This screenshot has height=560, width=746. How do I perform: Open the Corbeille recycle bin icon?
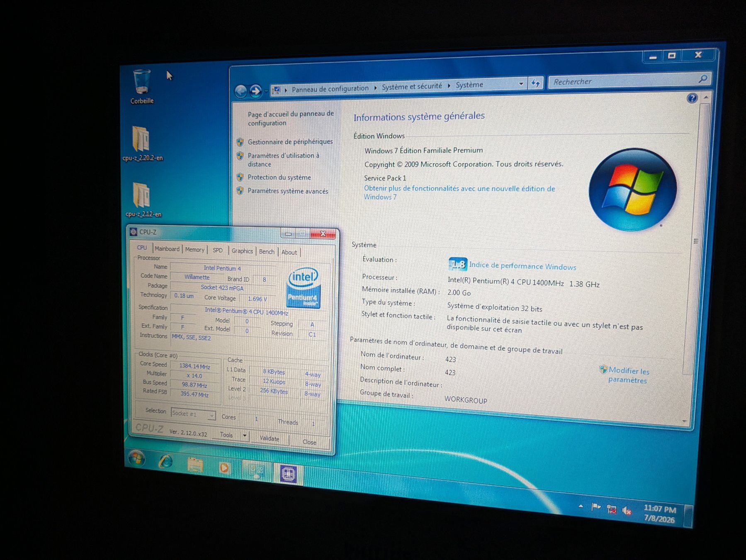click(142, 86)
